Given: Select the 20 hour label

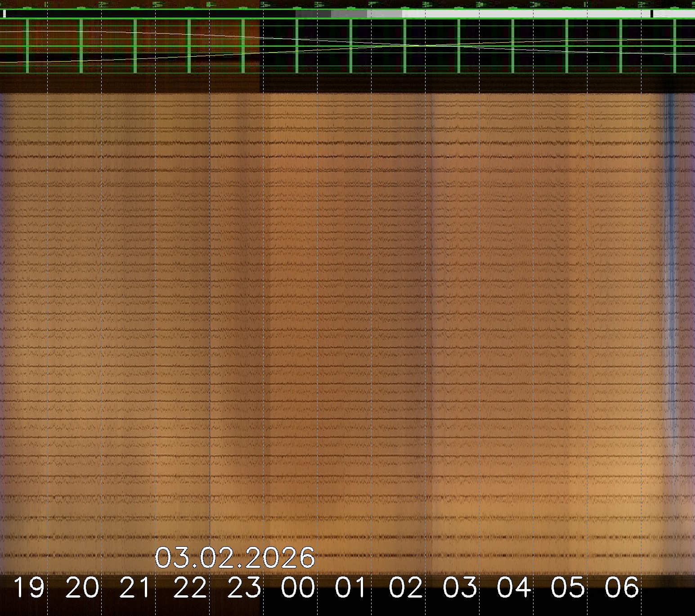Looking at the screenshot, I should point(83,588).
